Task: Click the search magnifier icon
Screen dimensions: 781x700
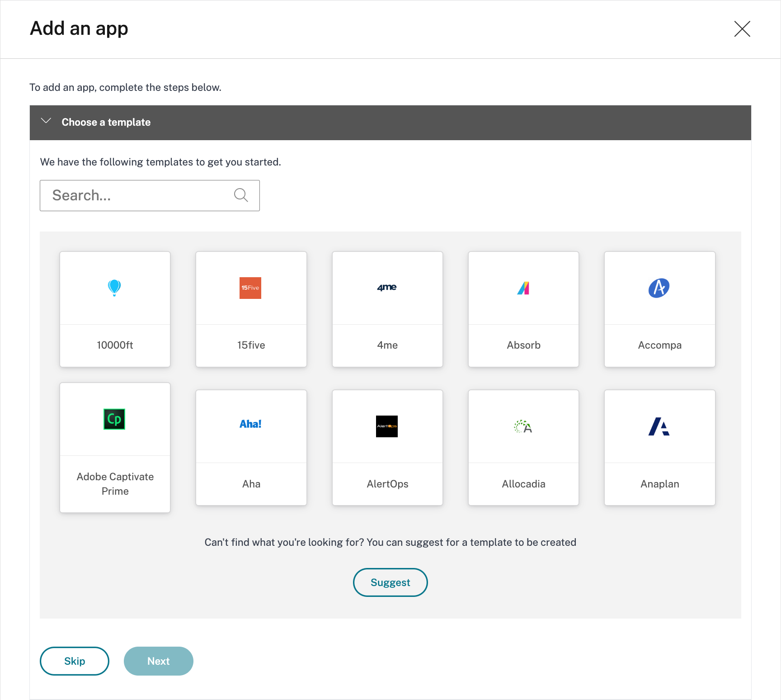Action: pyautogui.click(x=241, y=195)
